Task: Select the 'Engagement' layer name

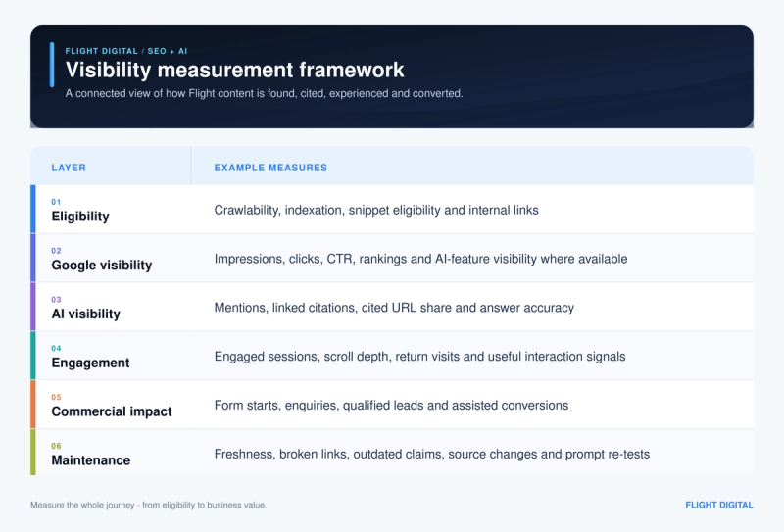Action: click(90, 363)
